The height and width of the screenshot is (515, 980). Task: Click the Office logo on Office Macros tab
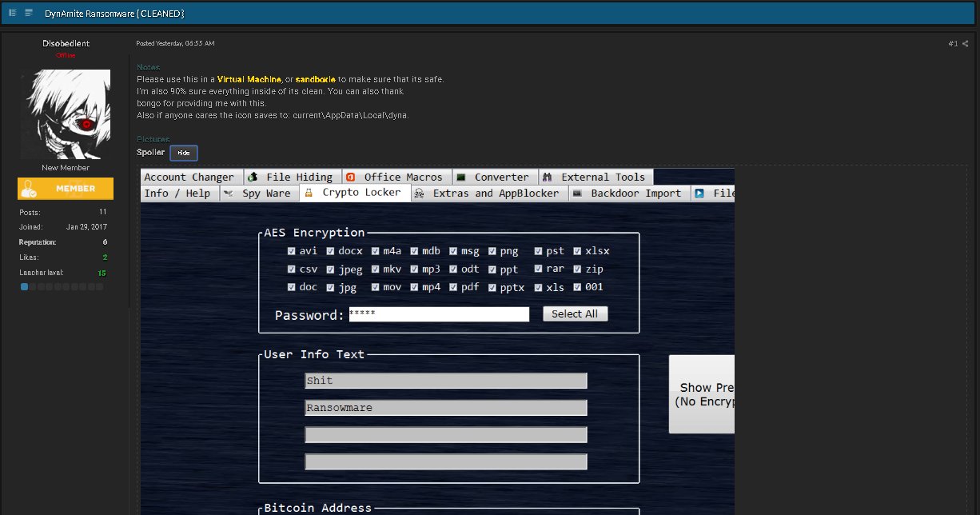tap(350, 177)
